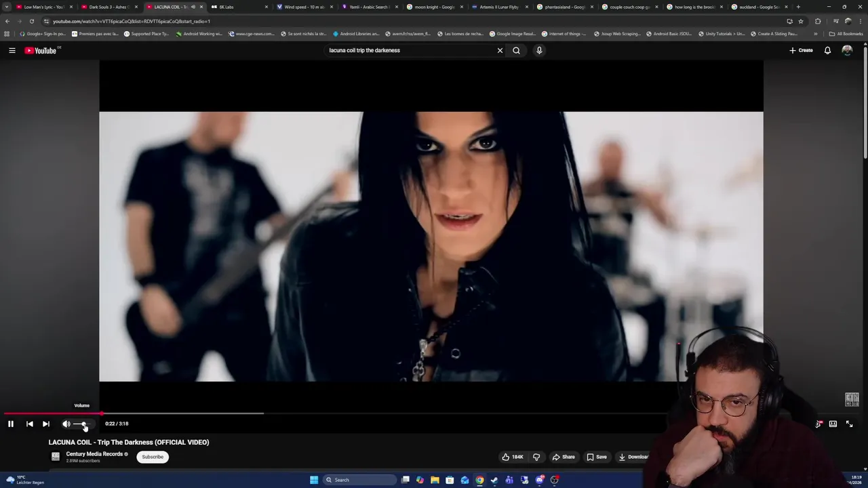Image resolution: width=868 pixels, height=488 pixels.
Task: Launch Copilot from the taskbar
Action: 420,480
